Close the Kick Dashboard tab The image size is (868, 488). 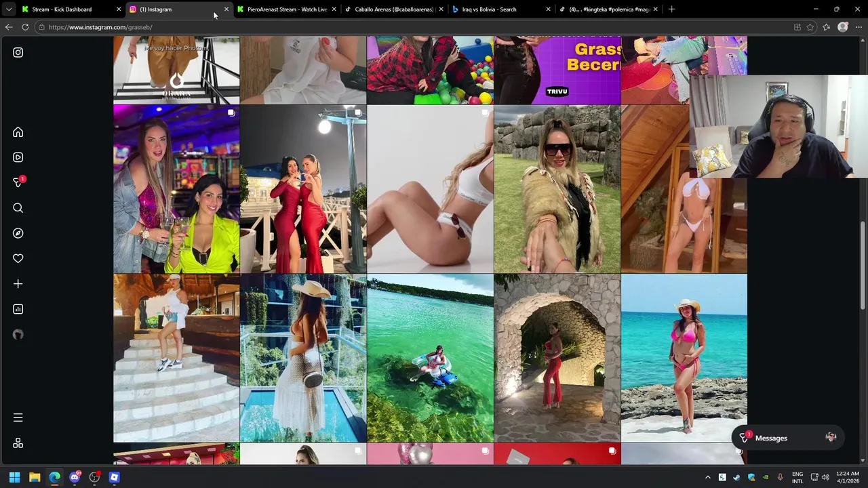tap(119, 9)
